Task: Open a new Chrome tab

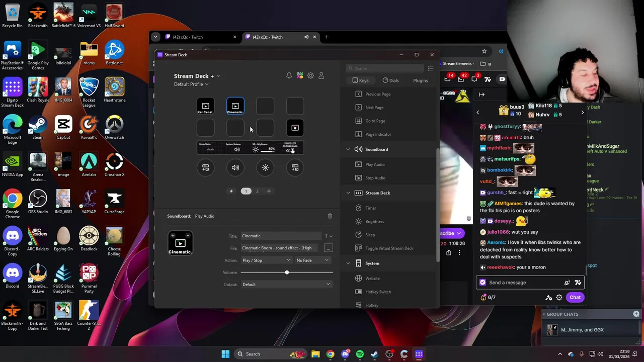Action: click(327, 37)
